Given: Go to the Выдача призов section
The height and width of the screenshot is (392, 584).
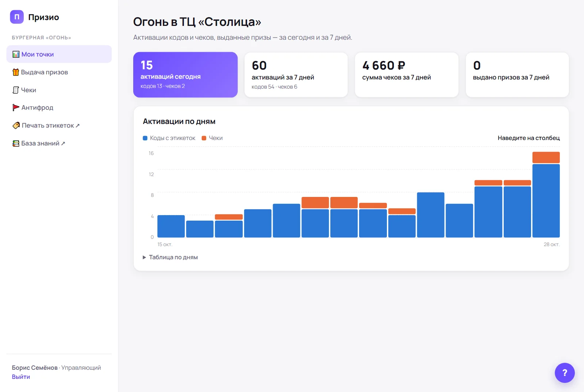Looking at the screenshot, I should [x=59, y=72].
